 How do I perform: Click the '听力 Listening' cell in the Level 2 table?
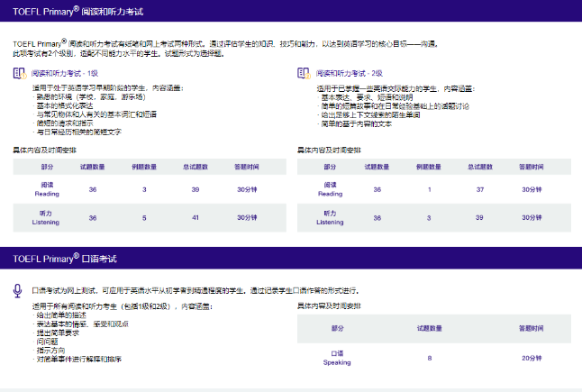tap(330, 218)
